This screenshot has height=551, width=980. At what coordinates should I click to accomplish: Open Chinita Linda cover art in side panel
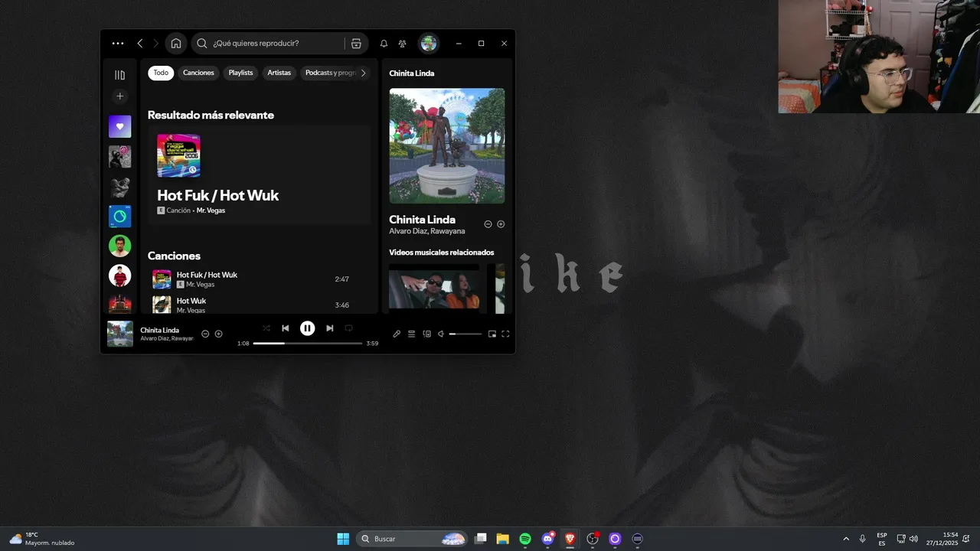pos(446,145)
